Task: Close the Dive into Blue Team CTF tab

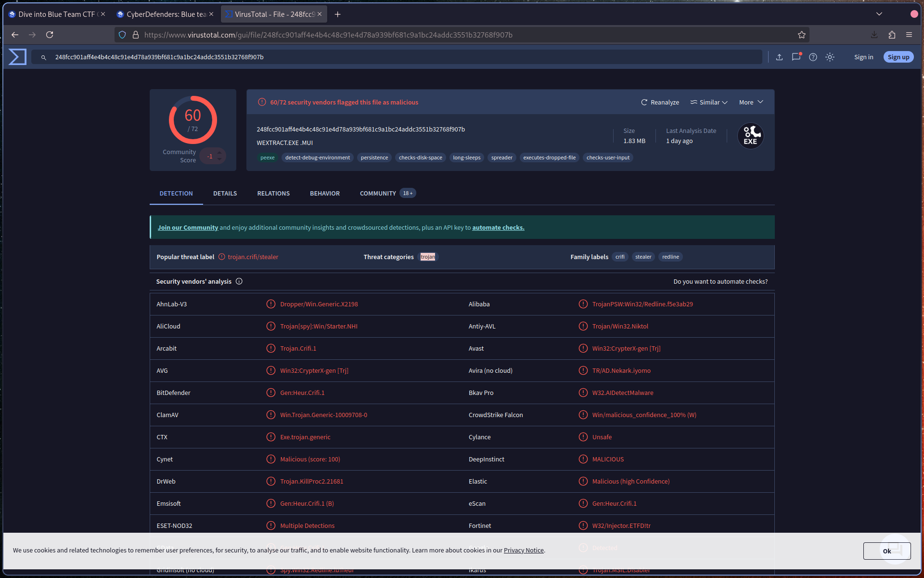Action: tap(103, 14)
